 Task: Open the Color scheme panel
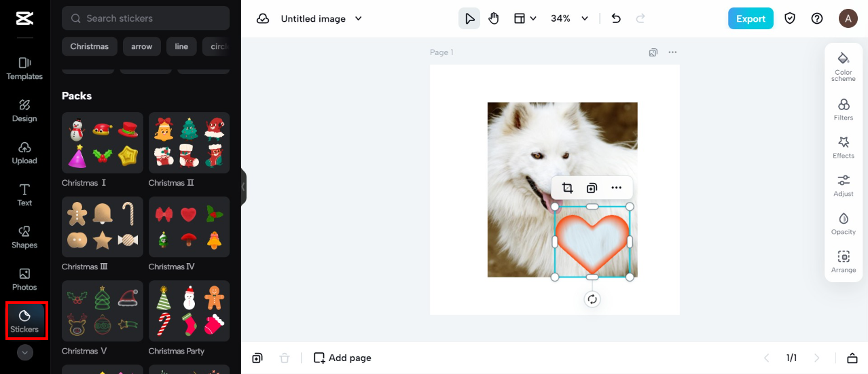point(844,67)
